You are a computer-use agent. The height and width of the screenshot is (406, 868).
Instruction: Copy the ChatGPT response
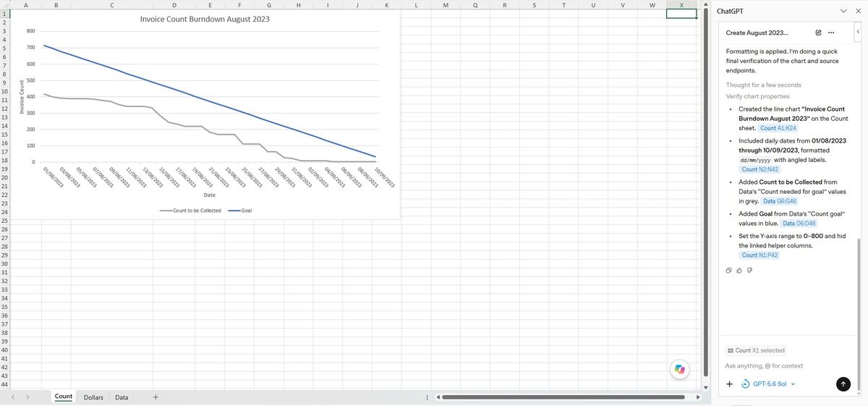coord(729,271)
